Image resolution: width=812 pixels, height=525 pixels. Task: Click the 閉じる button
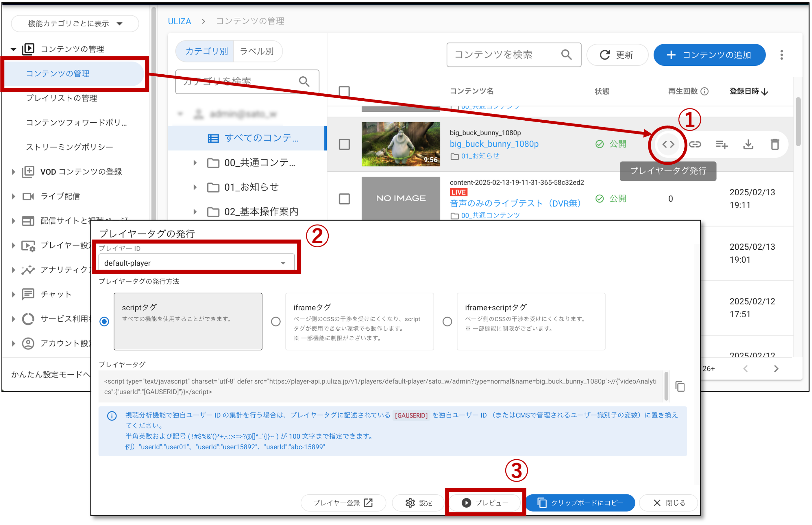(x=668, y=503)
